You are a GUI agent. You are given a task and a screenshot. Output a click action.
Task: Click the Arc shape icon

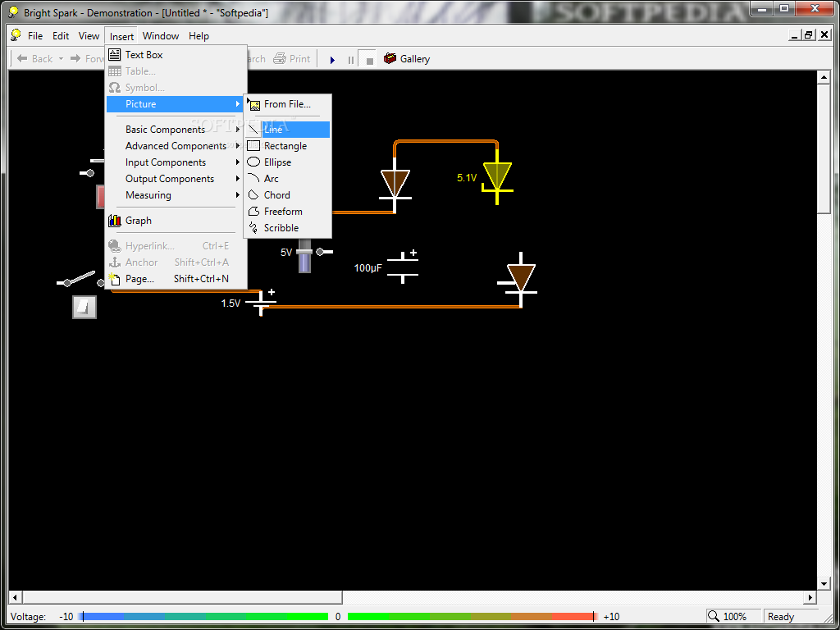coord(253,178)
